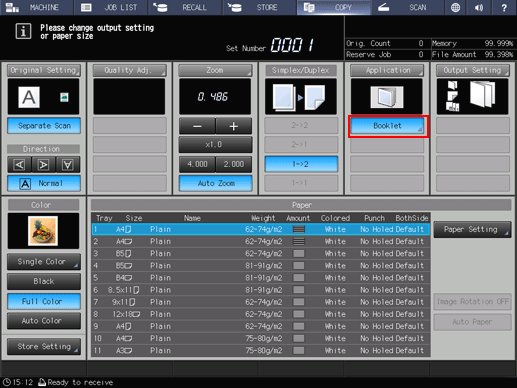Click the speaker volume icon
Screen dimensions: 517x388
(479, 7)
